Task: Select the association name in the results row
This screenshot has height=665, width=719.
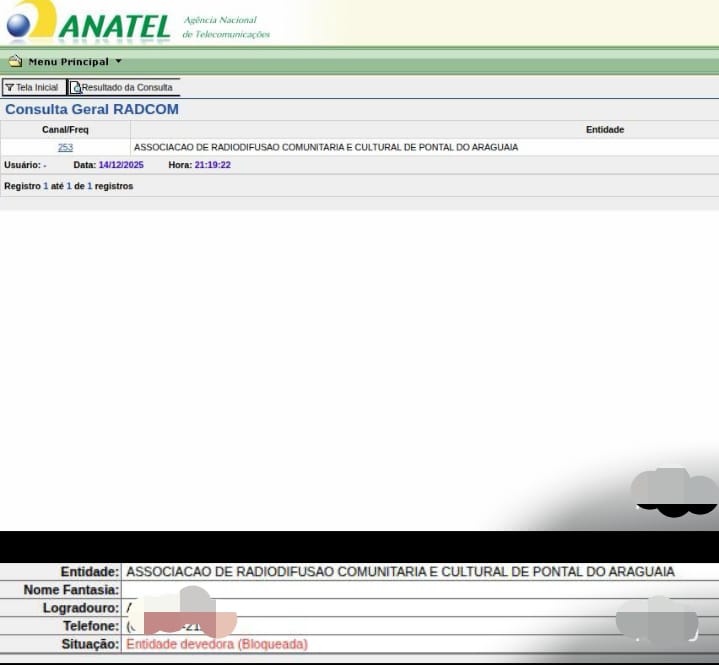Action: pyautogui.click(x=326, y=147)
